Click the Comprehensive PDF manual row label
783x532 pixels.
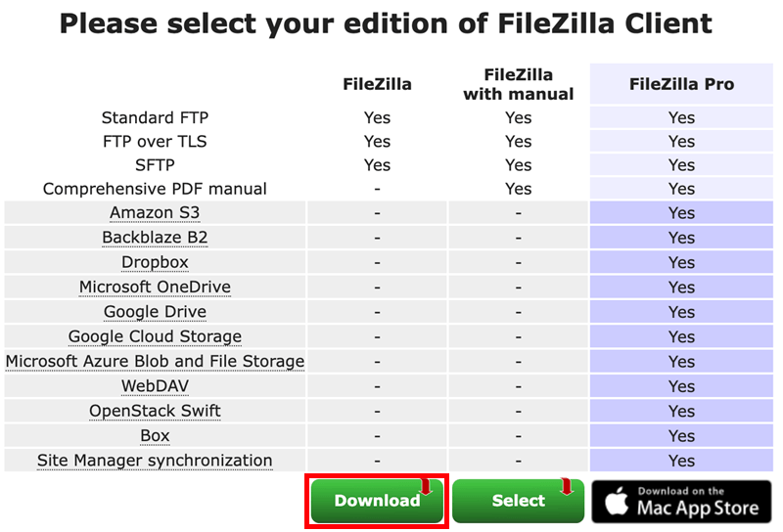(155, 189)
